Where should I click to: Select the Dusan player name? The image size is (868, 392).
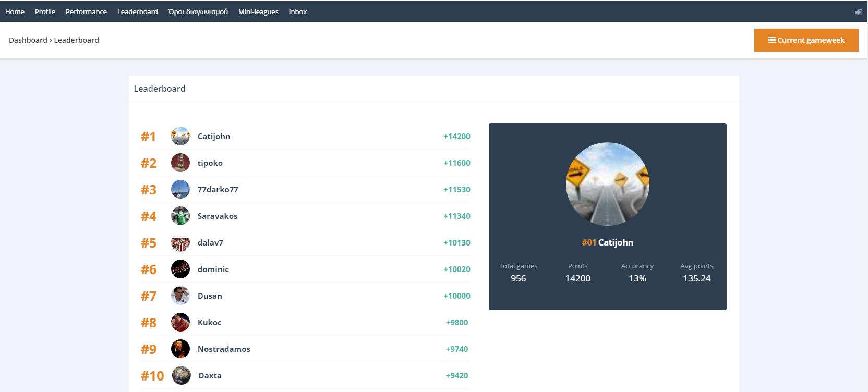tap(210, 296)
